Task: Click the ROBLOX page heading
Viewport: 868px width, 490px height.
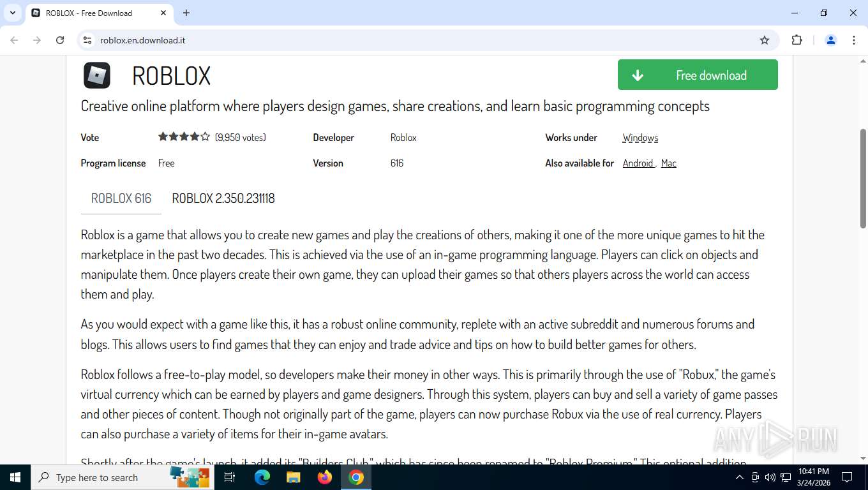Action: click(171, 75)
